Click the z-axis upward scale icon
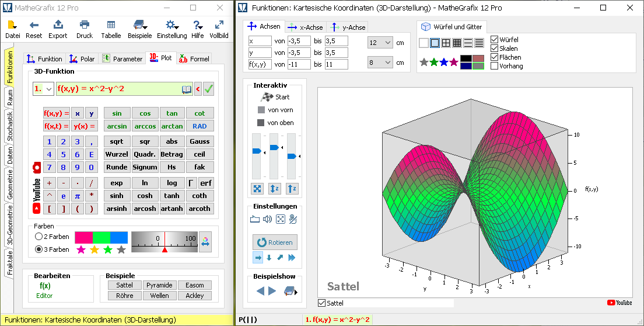 tap(292, 189)
